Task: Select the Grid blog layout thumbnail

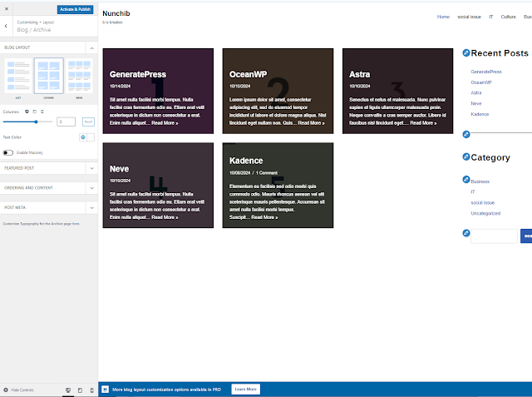Action: tap(79, 76)
